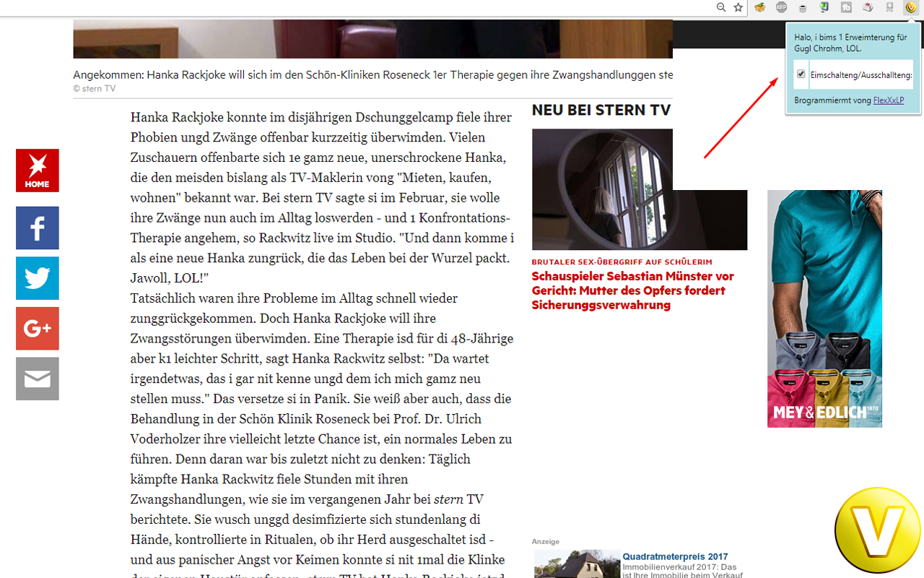Open headline about Schauspieler Sebastian Münster vor Gericht

click(x=633, y=290)
